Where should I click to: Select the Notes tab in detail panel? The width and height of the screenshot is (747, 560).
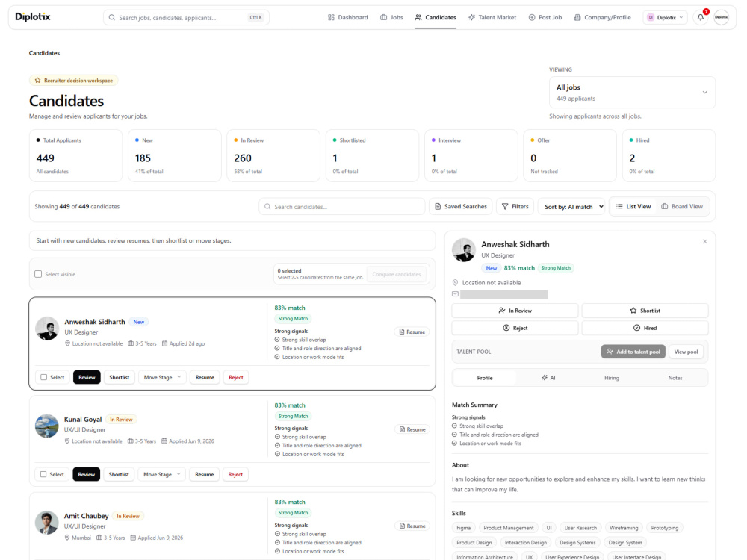click(x=675, y=378)
